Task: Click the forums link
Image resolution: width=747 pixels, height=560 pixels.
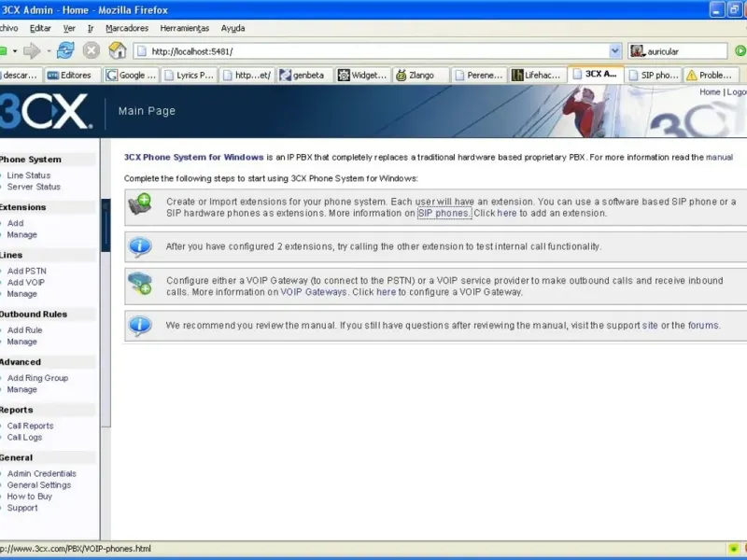Action: click(x=703, y=325)
